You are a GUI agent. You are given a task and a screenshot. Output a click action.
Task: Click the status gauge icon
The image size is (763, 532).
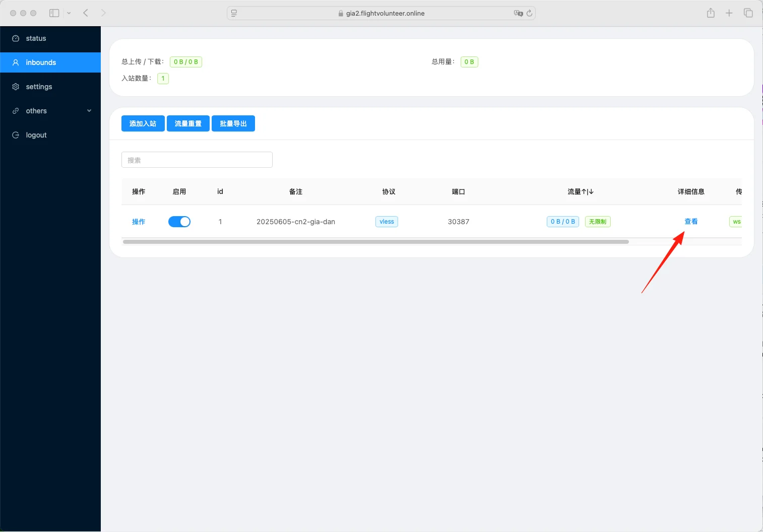click(x=16, y=38)
